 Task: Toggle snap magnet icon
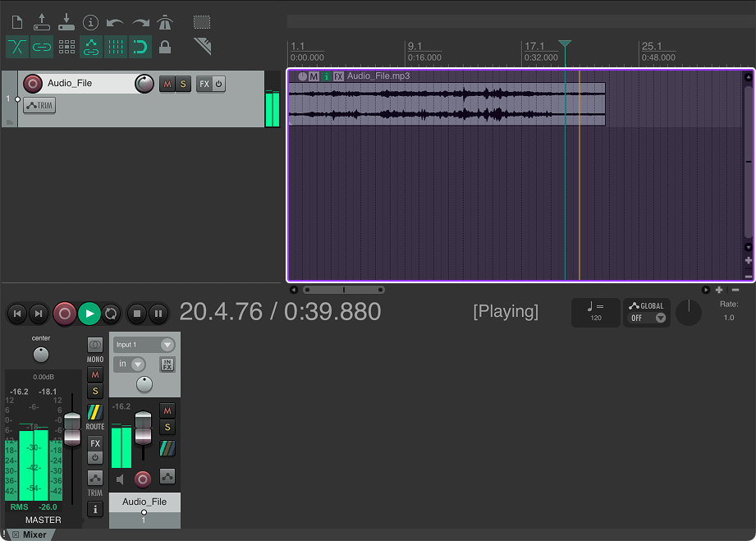140,47
